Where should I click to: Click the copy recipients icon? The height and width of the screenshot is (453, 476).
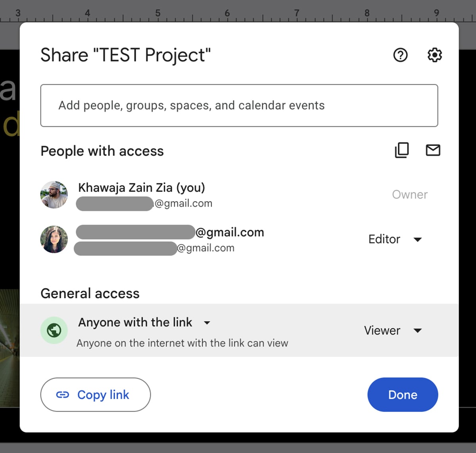pyautogui.click(x=402, y=150)
